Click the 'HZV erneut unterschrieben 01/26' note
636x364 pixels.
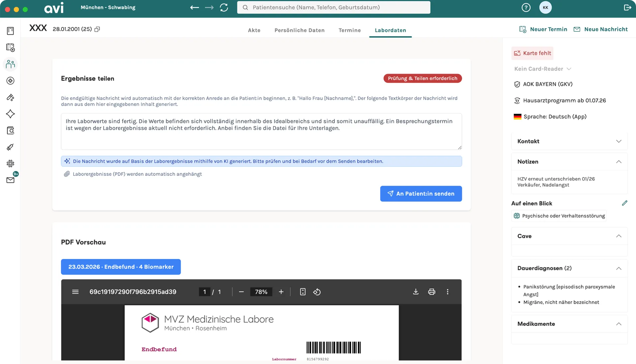click(556, 179)
